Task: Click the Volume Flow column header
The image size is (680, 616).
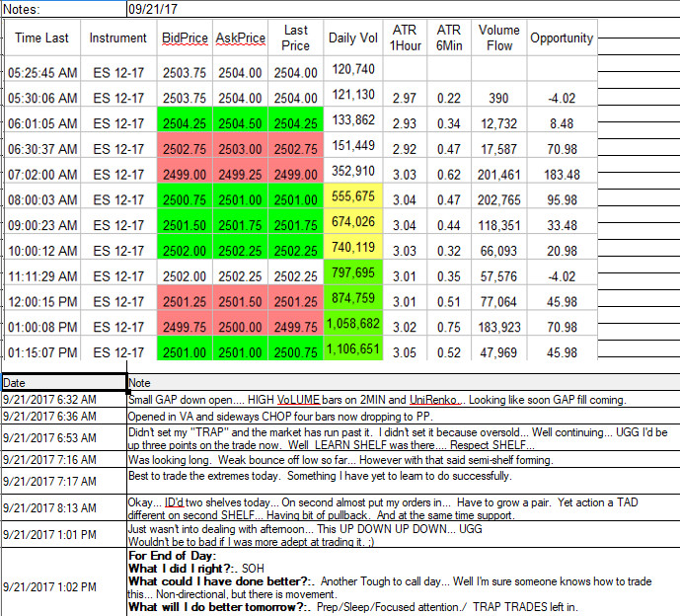Action: pyautogui.click(x=499, y=38)
